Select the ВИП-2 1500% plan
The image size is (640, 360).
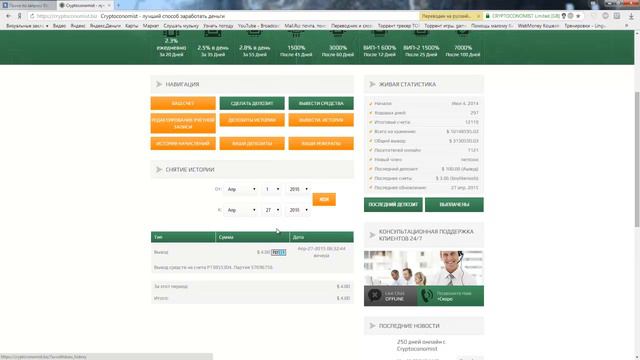pos(421,44)
